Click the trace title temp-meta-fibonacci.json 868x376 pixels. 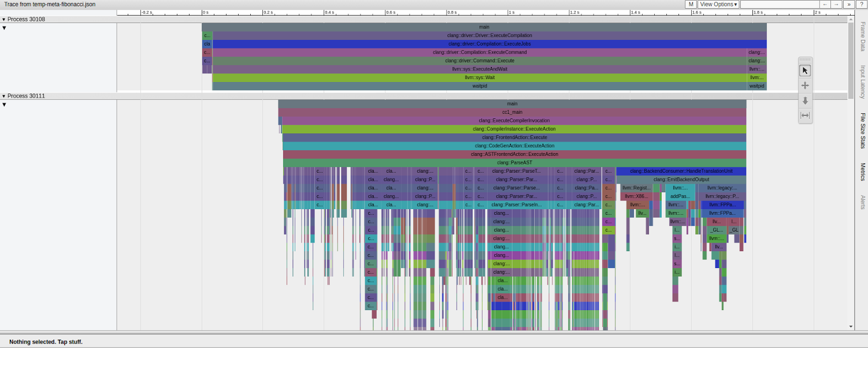50,4
